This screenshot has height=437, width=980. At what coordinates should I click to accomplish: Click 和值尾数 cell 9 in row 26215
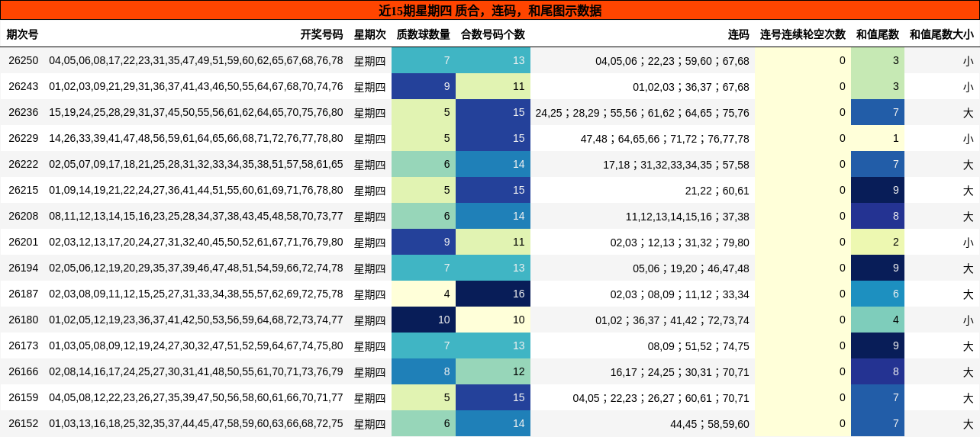pos(878,190)
